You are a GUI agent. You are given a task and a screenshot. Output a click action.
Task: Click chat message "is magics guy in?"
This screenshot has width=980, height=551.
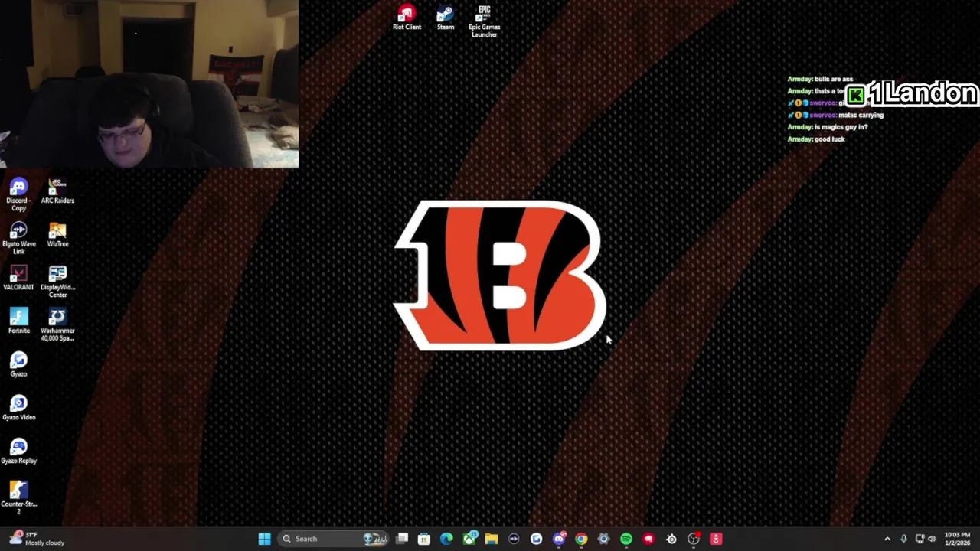tap(841, 127)
